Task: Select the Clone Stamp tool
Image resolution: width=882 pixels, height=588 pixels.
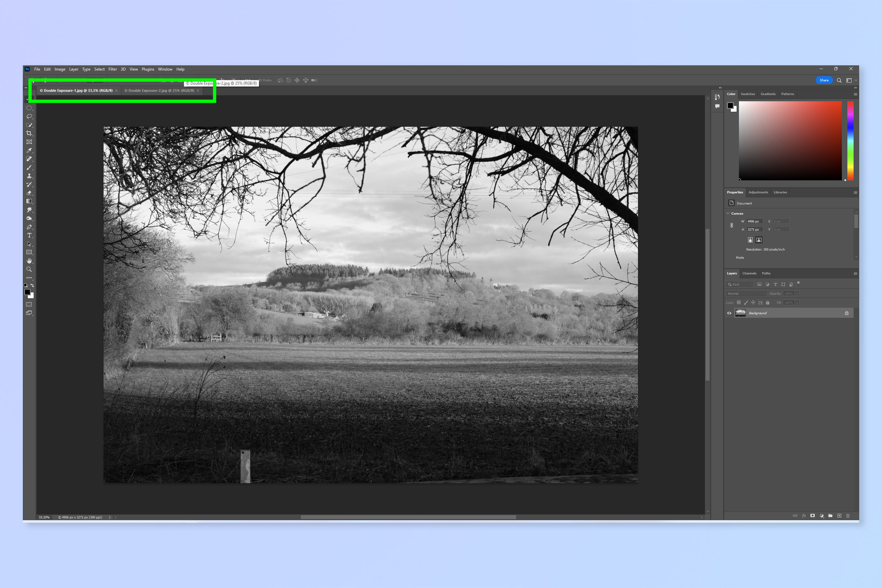Action: pos(30,176)
